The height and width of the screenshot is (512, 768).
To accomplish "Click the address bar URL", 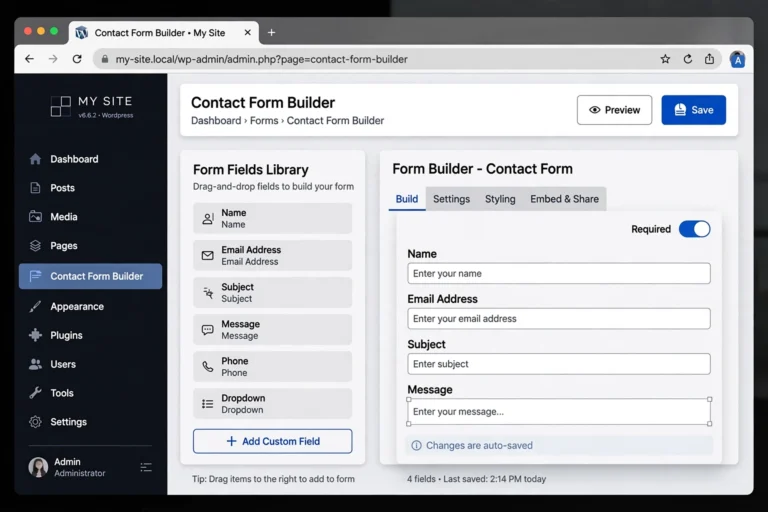I will [x=262, y=59].
